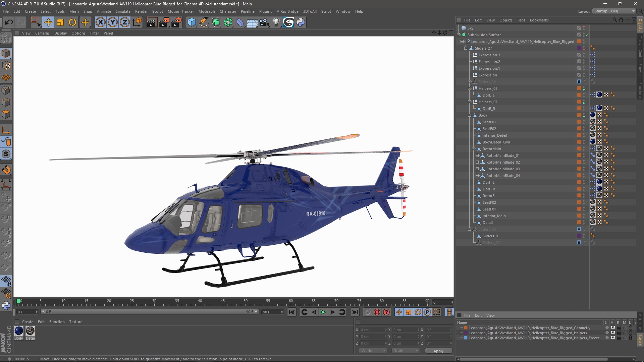644x362 pixels.
Task: Toggle Y axis lock
Action: point(113,22)
